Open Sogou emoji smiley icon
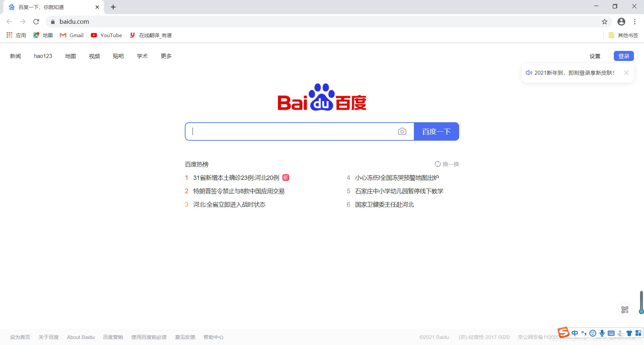 pos(593,333)
